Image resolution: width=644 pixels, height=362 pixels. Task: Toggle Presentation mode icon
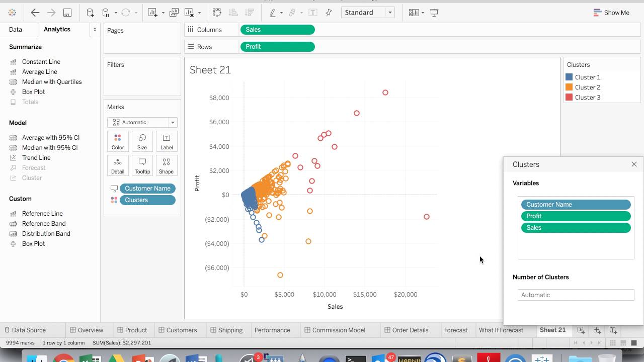[434, 13]
